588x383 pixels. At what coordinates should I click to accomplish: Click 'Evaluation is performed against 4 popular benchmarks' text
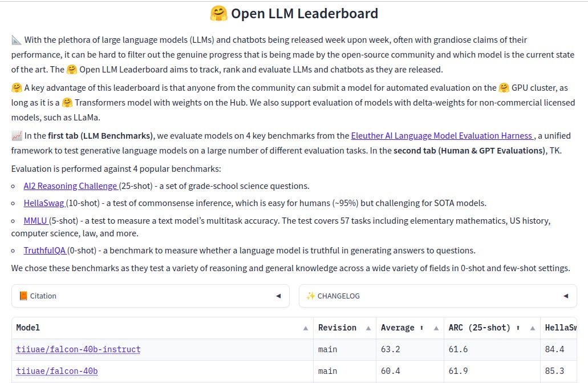tap(116, 169)
